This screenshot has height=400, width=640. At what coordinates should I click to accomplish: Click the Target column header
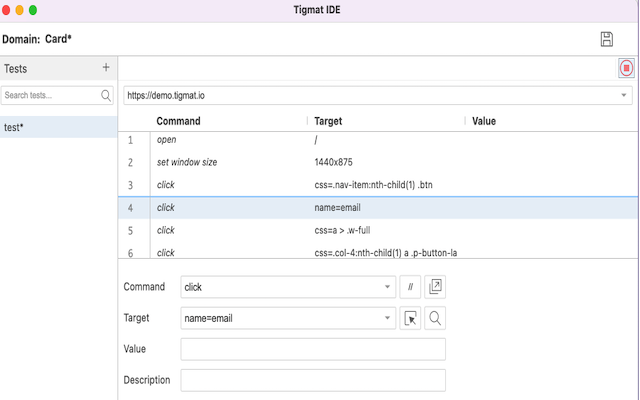pos(328,121)
